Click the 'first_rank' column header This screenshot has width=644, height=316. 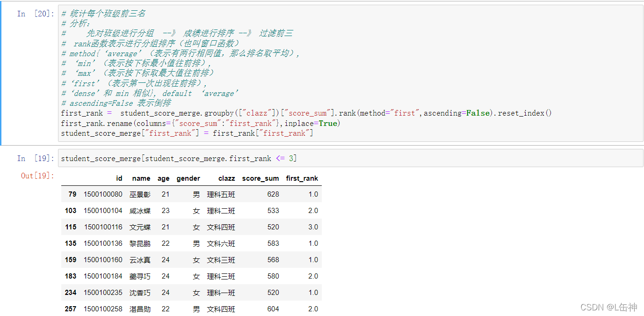coord(302,178)
